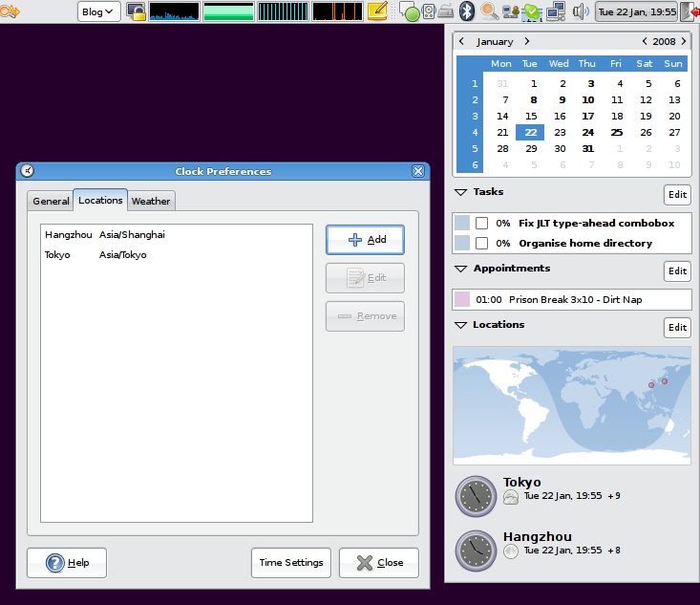The width and height of the screenshot is (700, 605).
Task: Open the green memory monitor graph
Action: (x=228, y=11)
